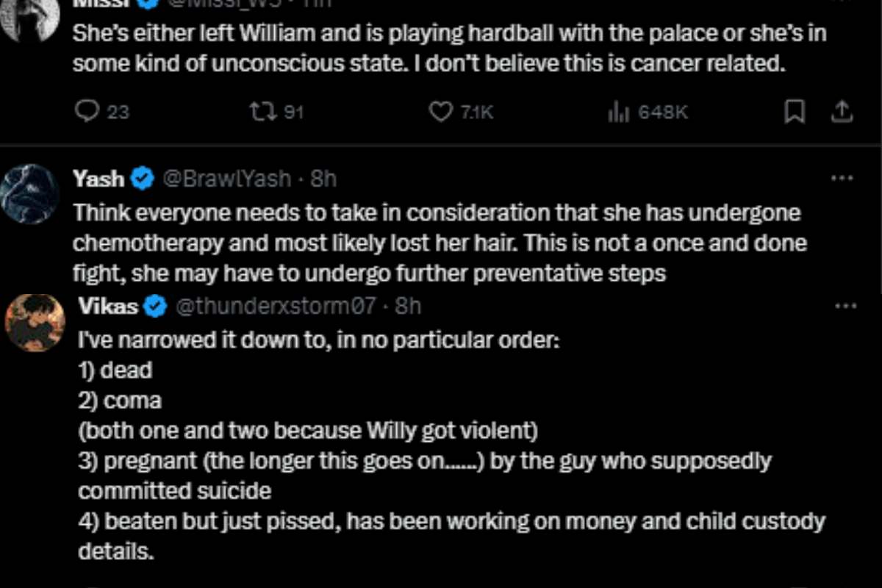
Task: Click the share icon on the top tweet
Action: 842,112
